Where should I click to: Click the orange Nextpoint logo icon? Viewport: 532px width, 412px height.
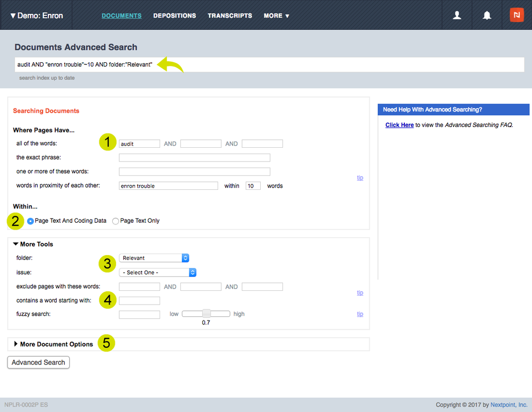[x=517, y=15]
